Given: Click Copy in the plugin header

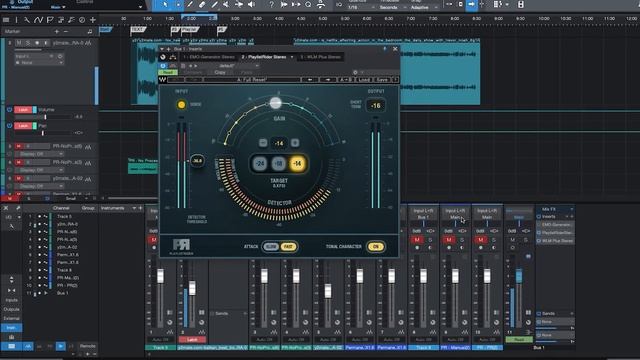Looking at the screenshot, I should tap(220, 72).
